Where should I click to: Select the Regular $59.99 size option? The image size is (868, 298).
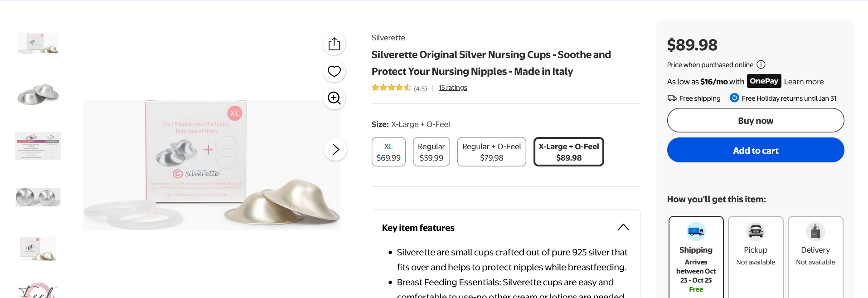click(431, 152)
